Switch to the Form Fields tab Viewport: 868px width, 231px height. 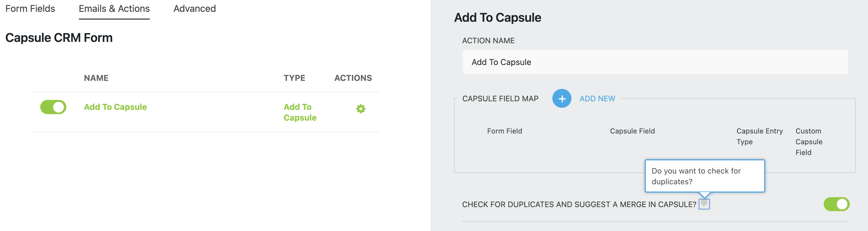coord(30,9)
